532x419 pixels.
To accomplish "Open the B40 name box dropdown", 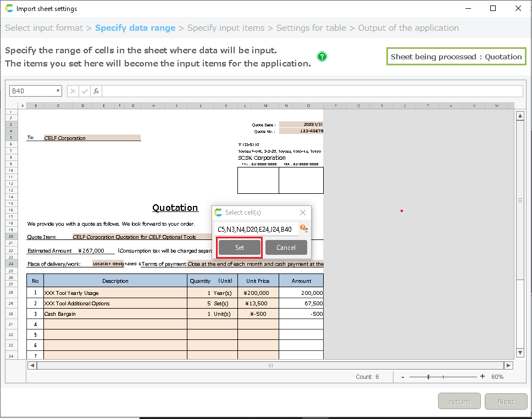I will [58, 91].
